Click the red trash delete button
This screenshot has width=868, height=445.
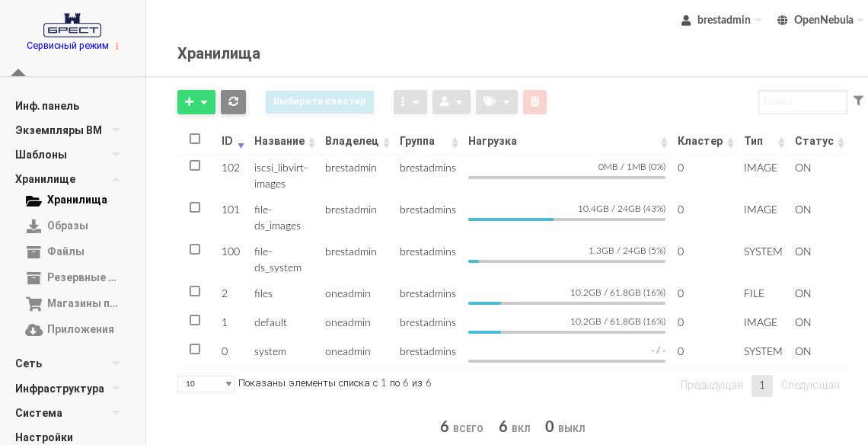[535, 102]
